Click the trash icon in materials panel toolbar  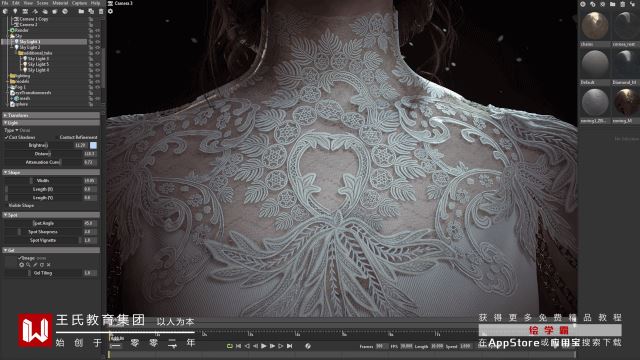pos(623,4)
